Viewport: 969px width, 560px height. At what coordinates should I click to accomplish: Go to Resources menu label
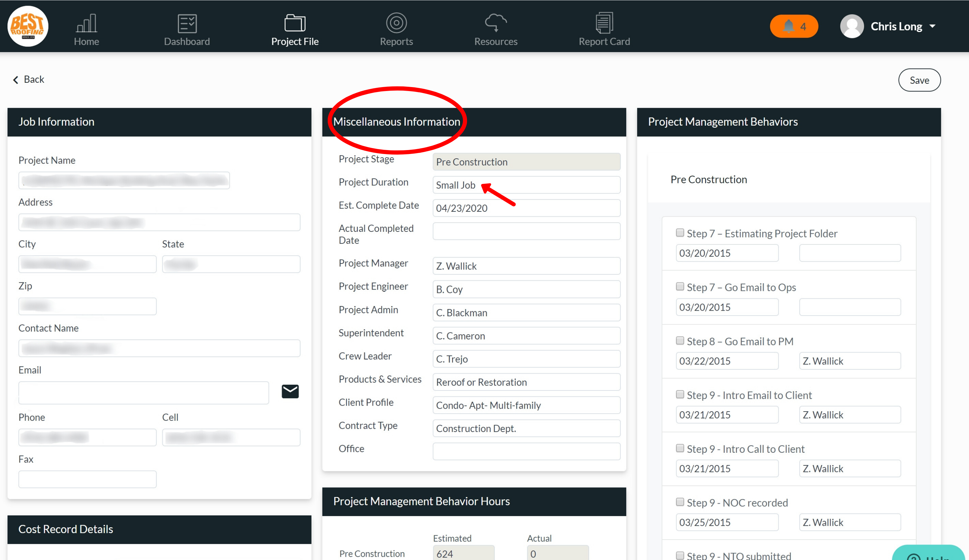pos(496,41)
